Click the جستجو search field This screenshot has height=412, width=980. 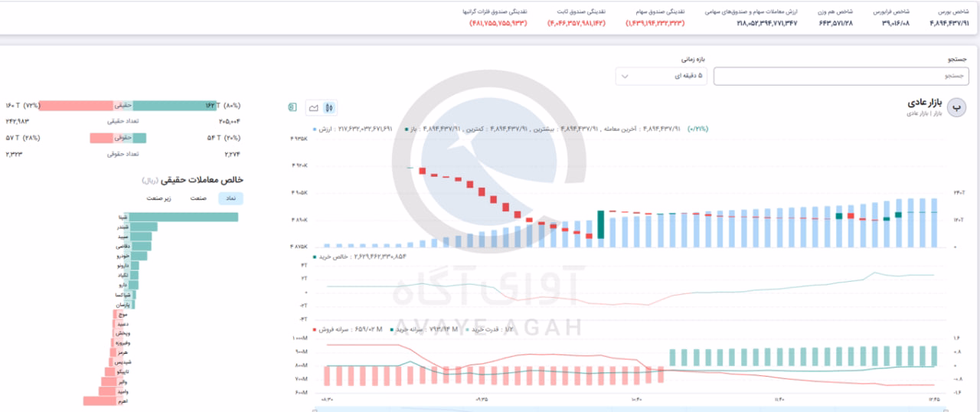(841, 76)
